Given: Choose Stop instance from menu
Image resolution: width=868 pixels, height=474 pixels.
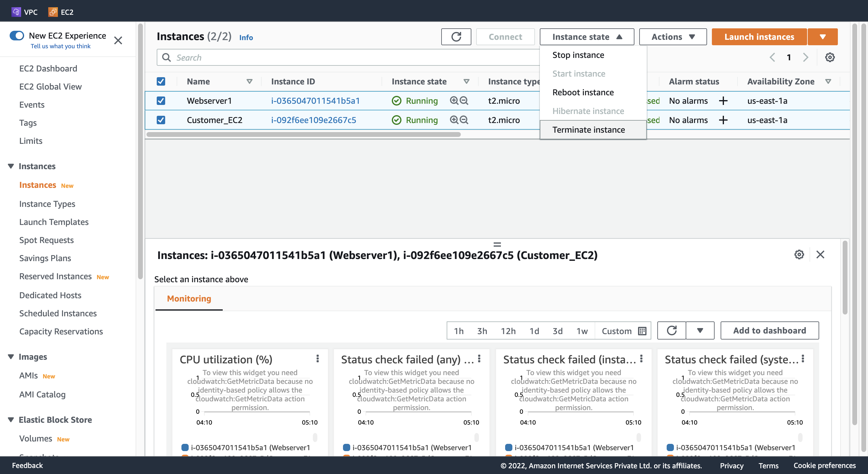Looking at the screenshot, I should 593,55.
